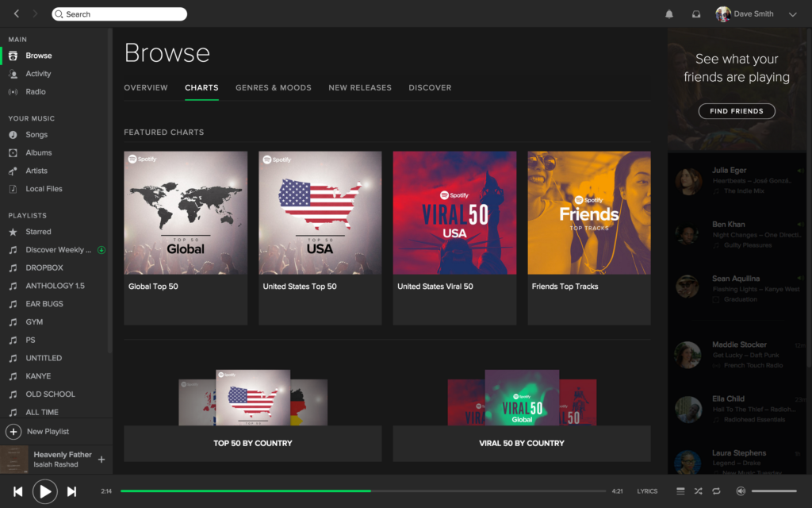Open TOP 50 BY COUNTRY
This screenshot has height=508, width=812.
point(253,443)
